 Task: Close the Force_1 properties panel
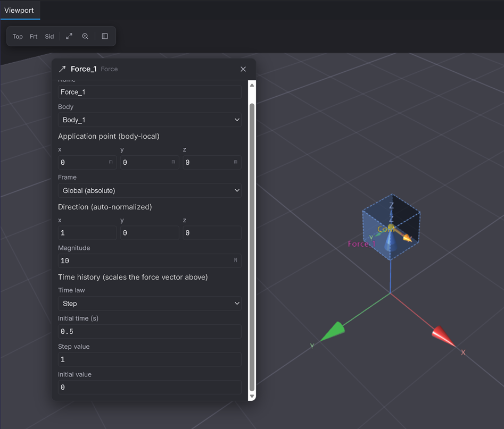point(243,69)
